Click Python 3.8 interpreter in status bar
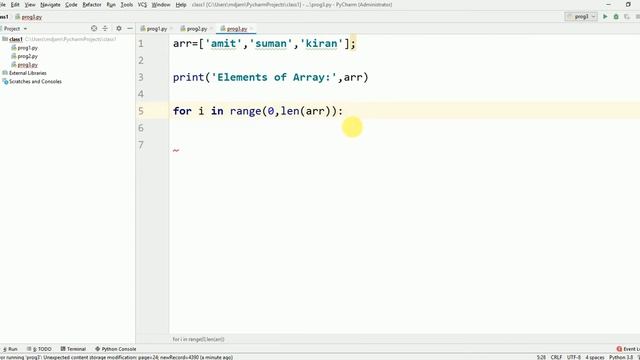640x360 pixels. (620, 357)
